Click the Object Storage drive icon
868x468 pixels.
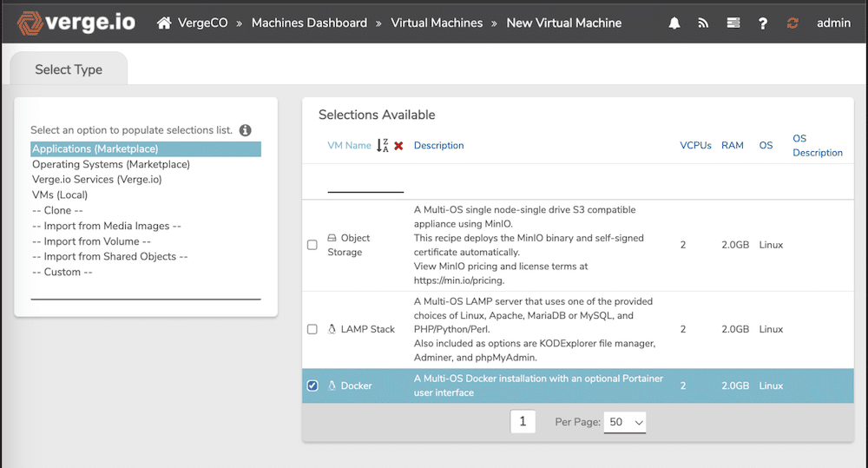click(x=332, y=238)
